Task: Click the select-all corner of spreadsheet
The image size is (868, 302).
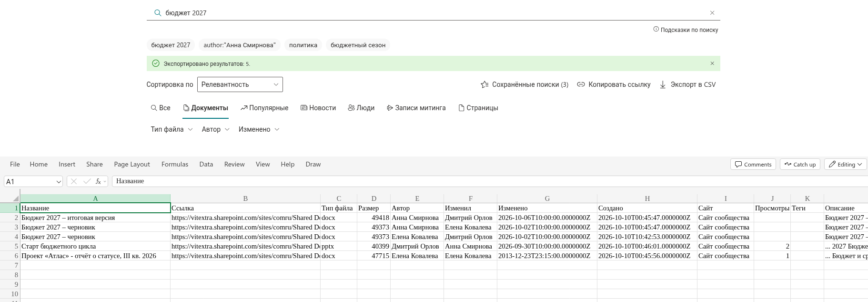Action: coord(16,198)
